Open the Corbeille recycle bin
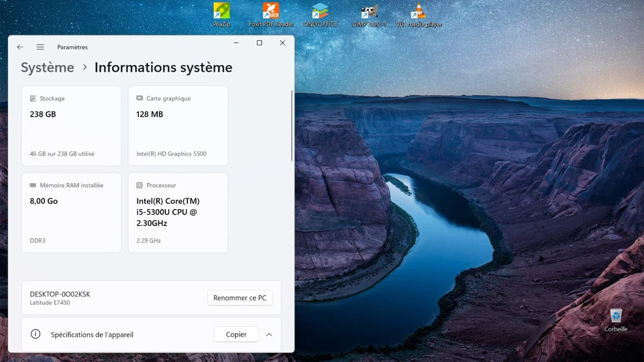This screenshot has height=362, width=644. 616,320
